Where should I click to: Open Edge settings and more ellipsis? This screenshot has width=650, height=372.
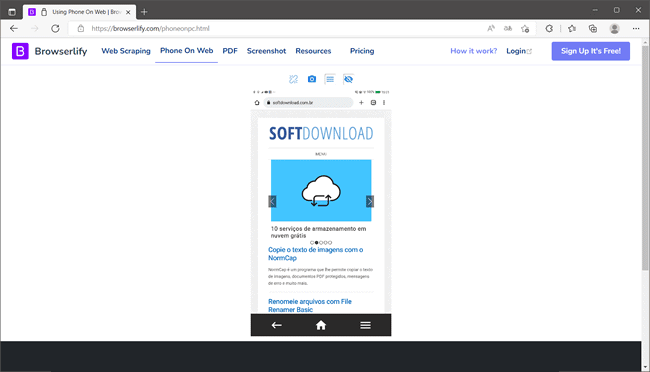(636, 29)
